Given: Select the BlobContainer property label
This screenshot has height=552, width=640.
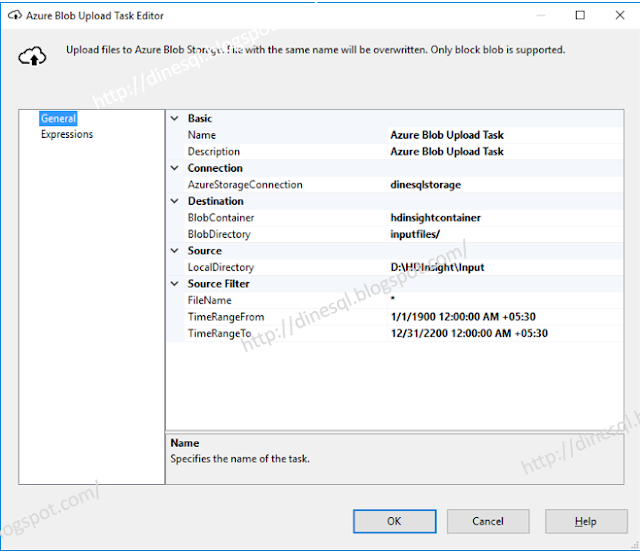Looking at the screenshot, I should 221,218.
